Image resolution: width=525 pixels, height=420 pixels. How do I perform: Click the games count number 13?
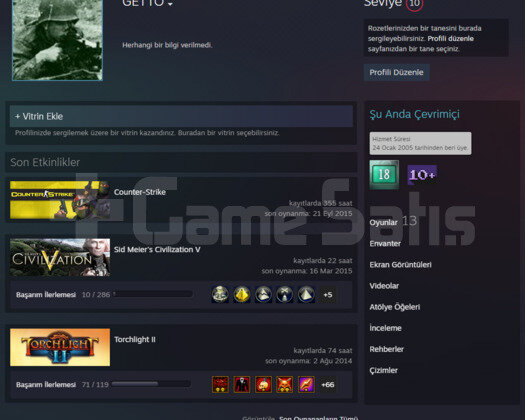pyautogui.click(x=409, y=221)
